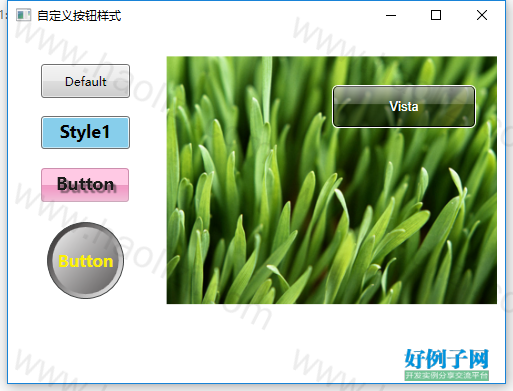Click the 自定义按钮样式 title text
The width and height of the screenshot is (513, 391).
point(79,16)
